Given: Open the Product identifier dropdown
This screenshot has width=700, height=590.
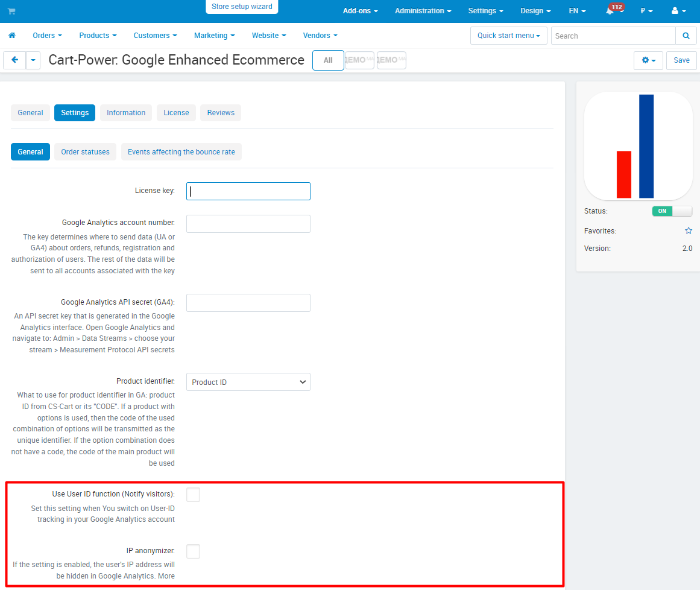Looking at the screenshot, I should click(248, 382).
